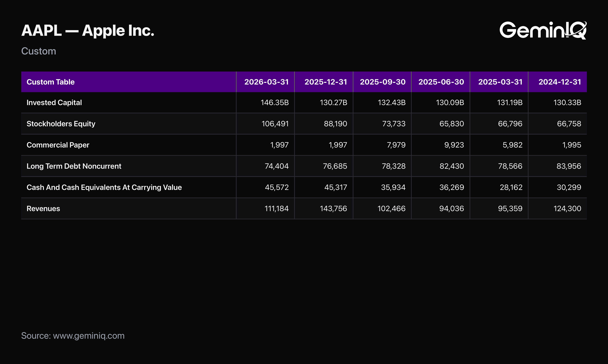Click Commercial Paper value 7,979
Image resolution: width=608 pixels, height=364 pixels.
[396, 145]
